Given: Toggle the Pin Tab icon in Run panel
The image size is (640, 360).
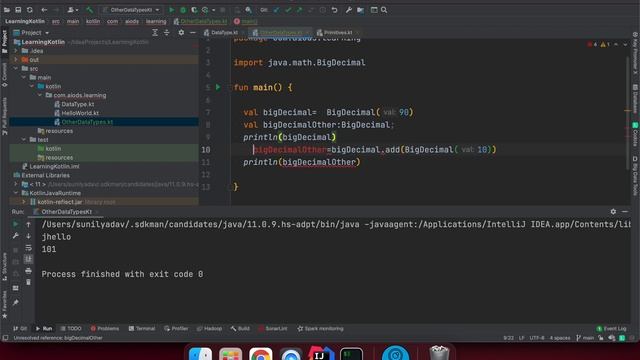Looking at the screenshot, I should (16, 303).
